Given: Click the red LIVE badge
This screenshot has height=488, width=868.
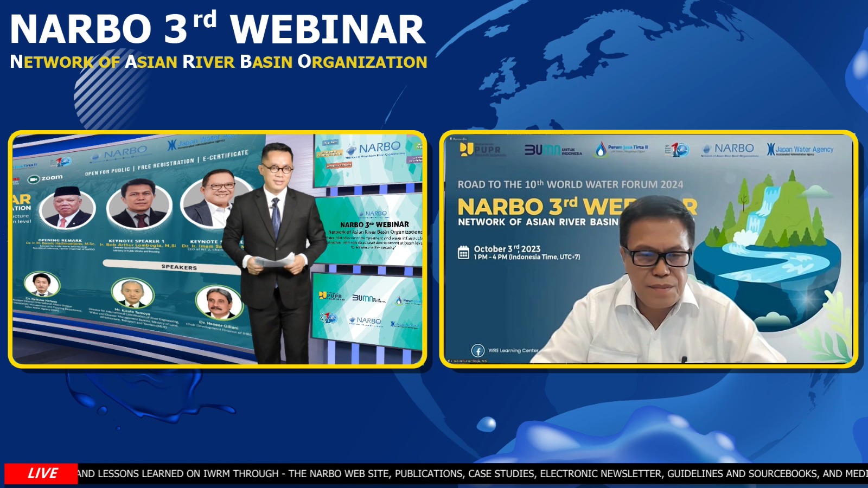Looking at the screenshot, I should pyautogui.click(x=41, y=473).
